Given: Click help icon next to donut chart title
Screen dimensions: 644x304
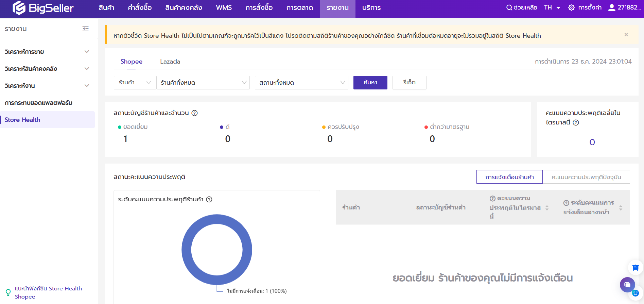Looking at the screenshot, I should point(209,200).
